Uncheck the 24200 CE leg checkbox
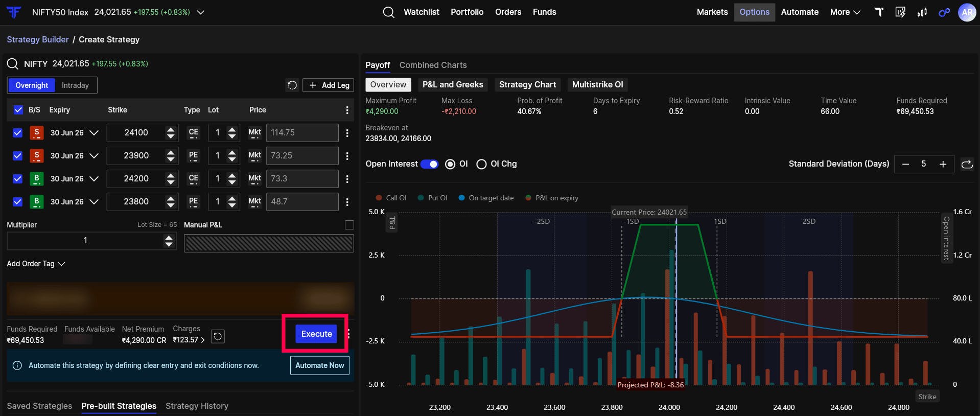The width and height of the screenshot is (980, 416). [18, 179]
